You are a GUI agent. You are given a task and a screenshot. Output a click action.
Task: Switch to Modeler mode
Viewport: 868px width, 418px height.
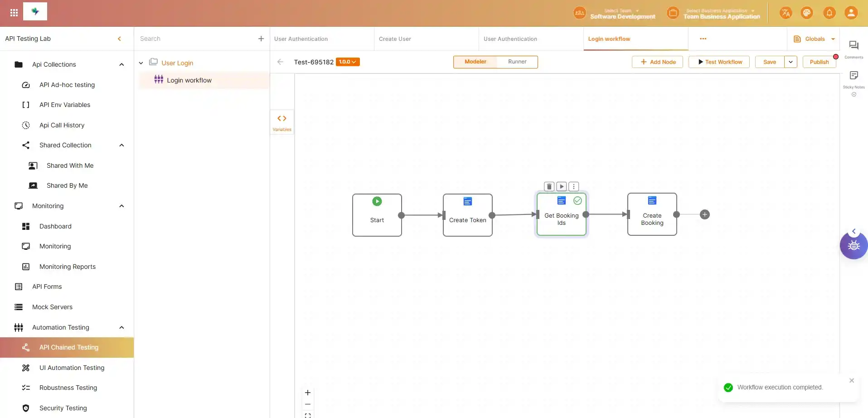pos(475,62)
